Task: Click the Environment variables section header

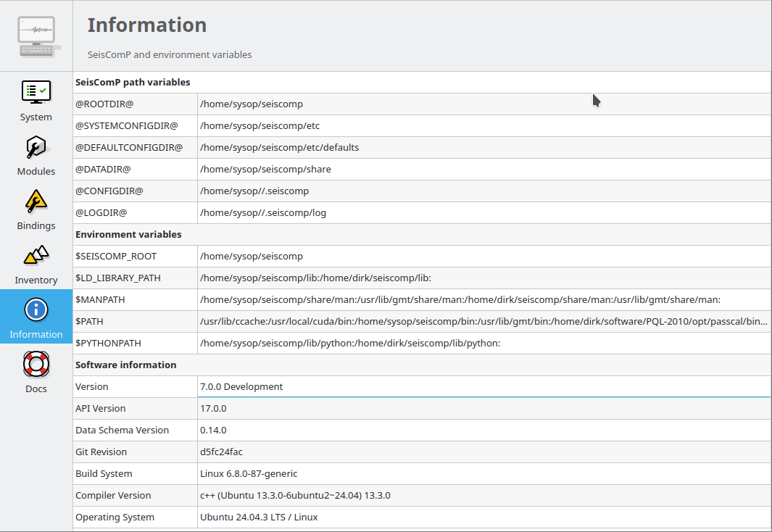Action: 128,235
